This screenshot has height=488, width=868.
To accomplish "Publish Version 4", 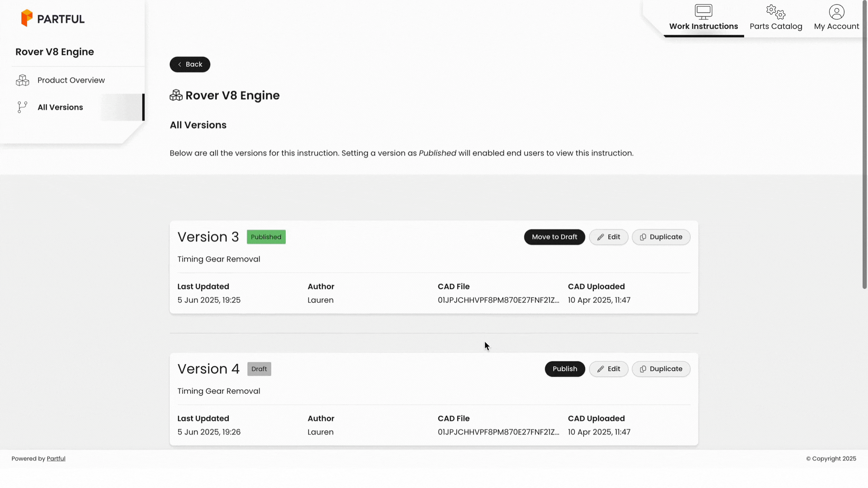I will click(565, 369).
